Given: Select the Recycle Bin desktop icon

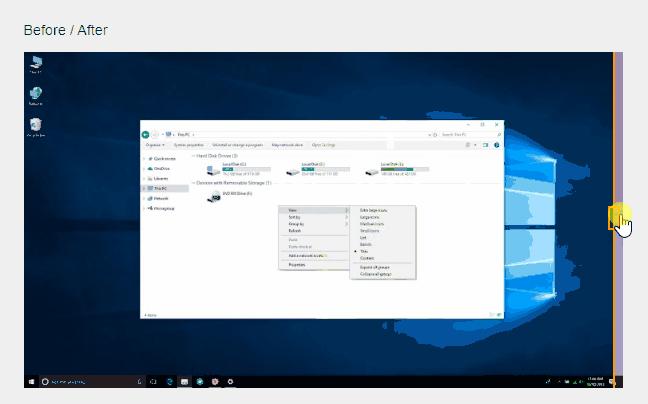Looking at the screenshot, I should [36, 127].
